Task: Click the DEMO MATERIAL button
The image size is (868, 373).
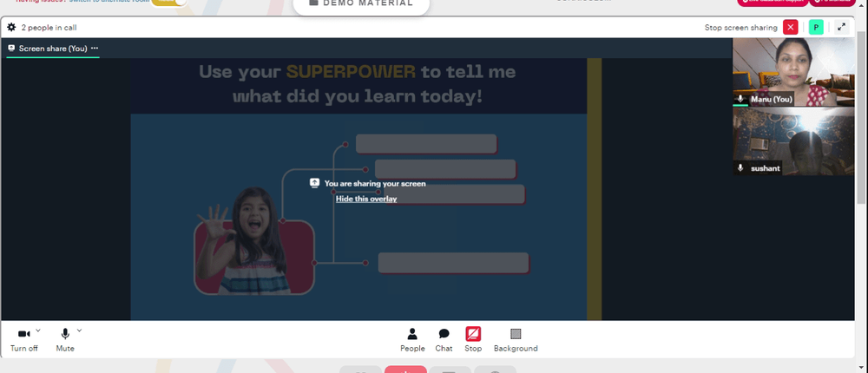Action: tap(361, 4)
